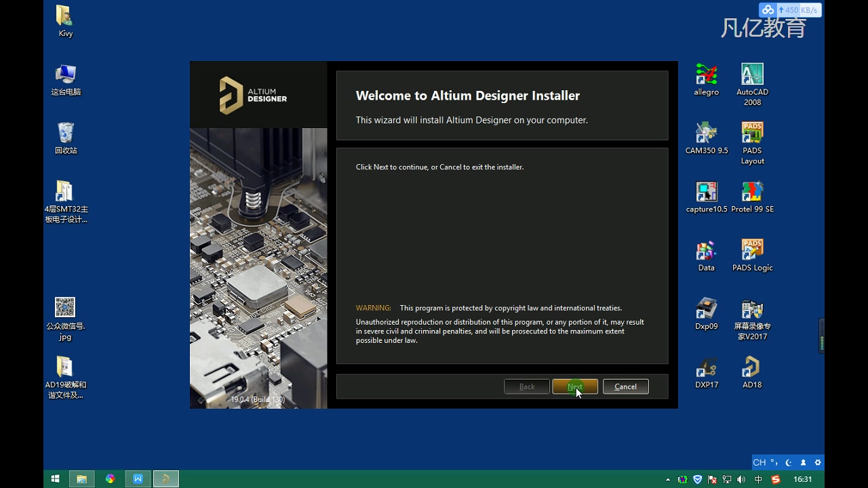868x488 pixels.
Task: Open PADS Layout
Action: (752, 134)
